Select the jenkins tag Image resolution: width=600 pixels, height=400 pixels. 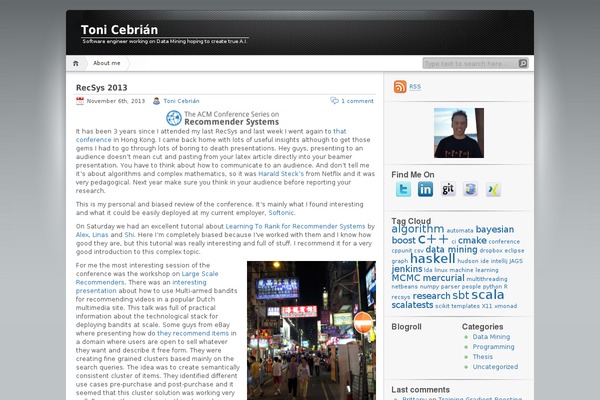point(407,269)
